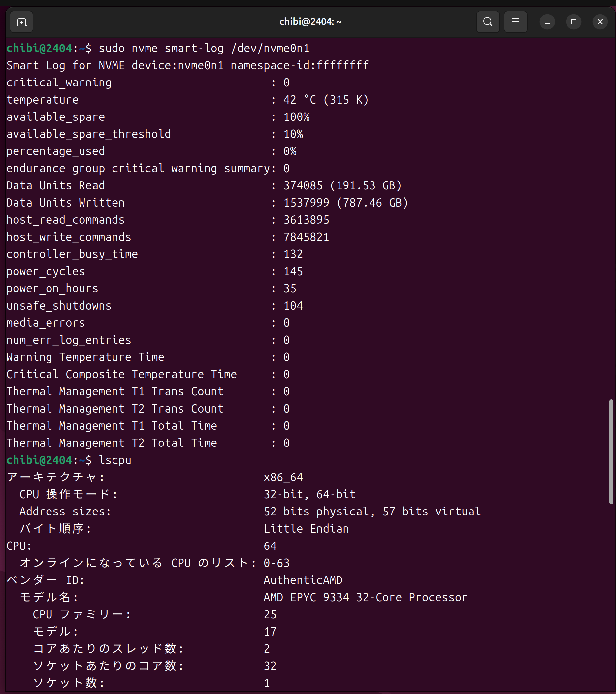
Task: Click the unsafe_shutdowns value 104
Action: (x=293, y=306)
